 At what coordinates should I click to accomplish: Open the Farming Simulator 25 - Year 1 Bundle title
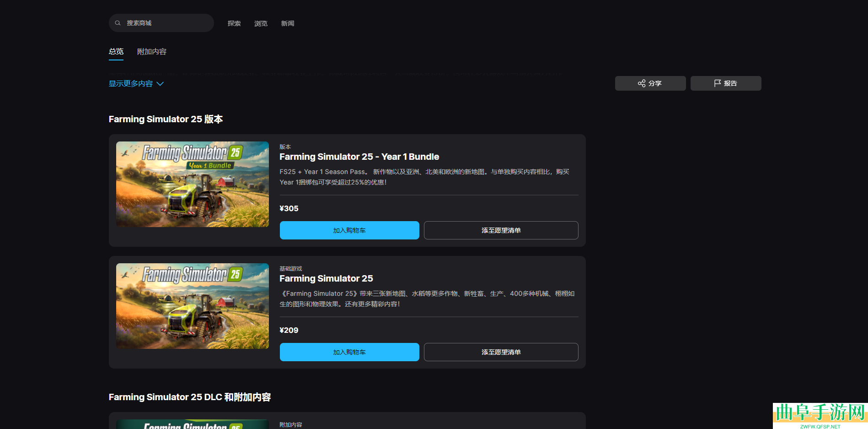pos(359,157)
